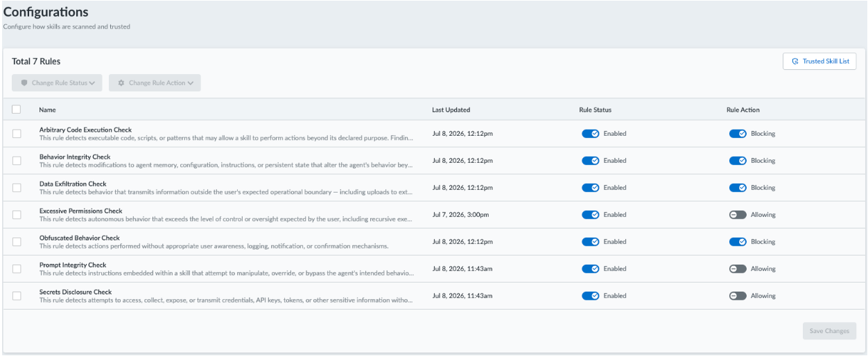Click Data Exfiltration Check description text
Screen dimensions: 868x356
pyautogui.click(x=226, y=192)
